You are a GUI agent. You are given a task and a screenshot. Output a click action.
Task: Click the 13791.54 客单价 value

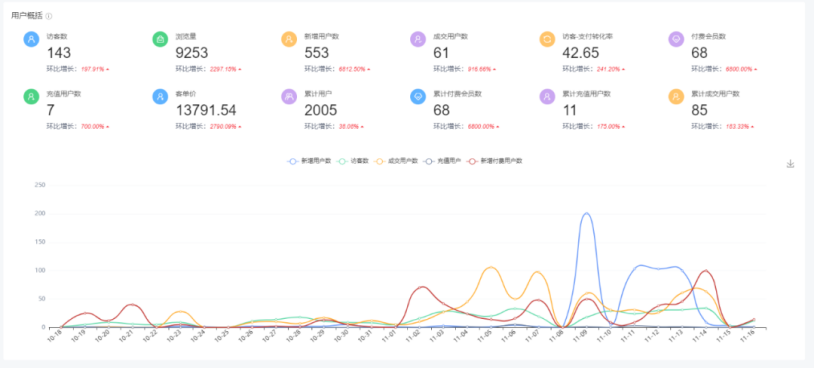pos(206,110)
